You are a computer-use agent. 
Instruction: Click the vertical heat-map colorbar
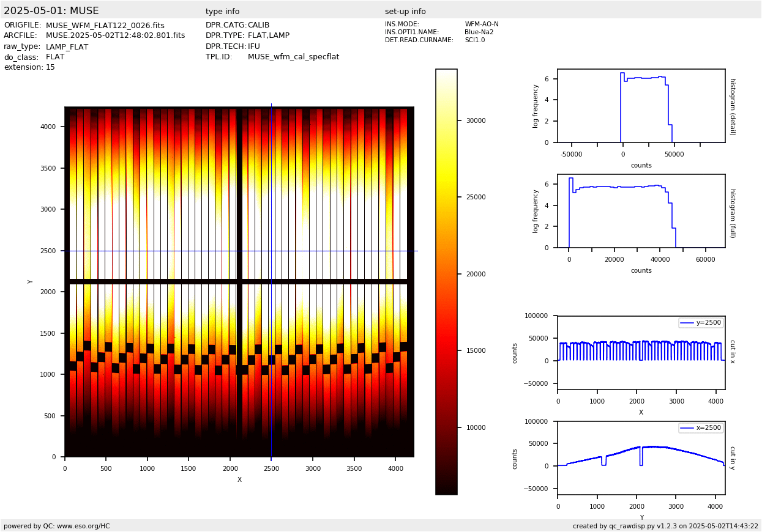446,282
